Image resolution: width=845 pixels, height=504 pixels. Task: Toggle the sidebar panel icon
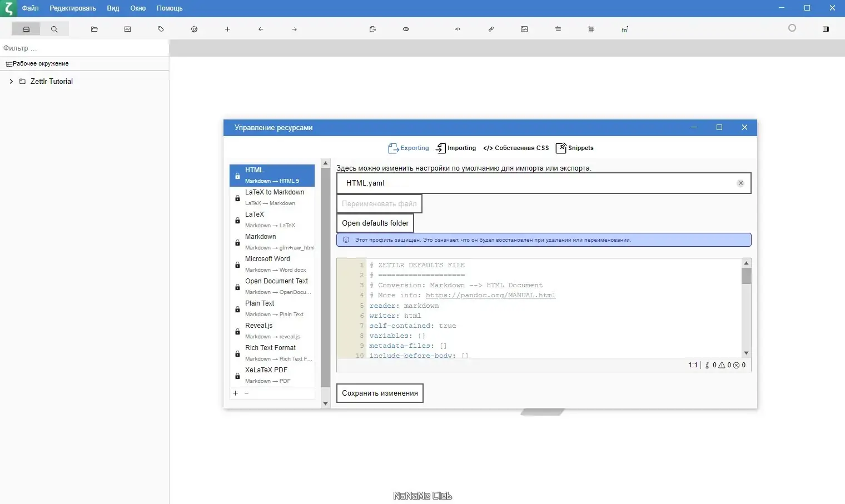point(826,29)
